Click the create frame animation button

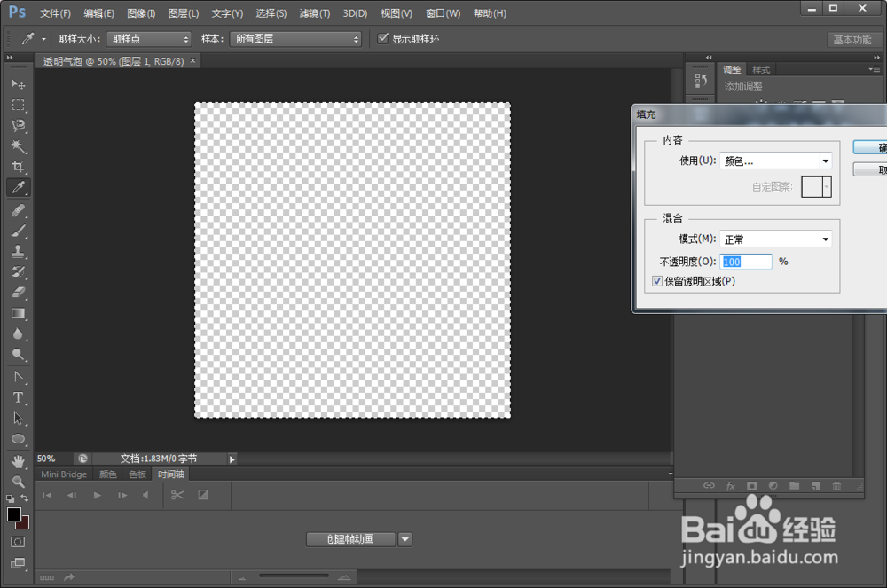point(350,539)
